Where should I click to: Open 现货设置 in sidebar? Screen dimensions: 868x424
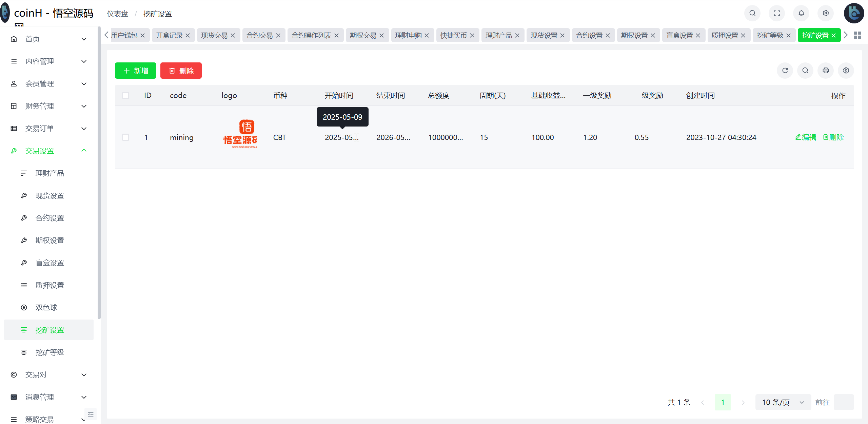tap(49, 196)
